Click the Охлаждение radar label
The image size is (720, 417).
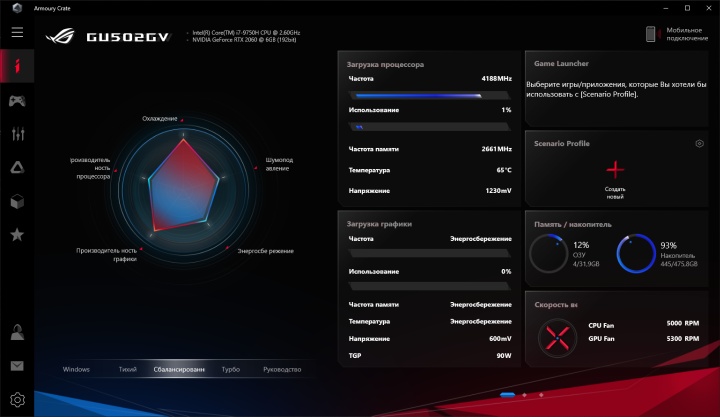[x=159, y=118]
